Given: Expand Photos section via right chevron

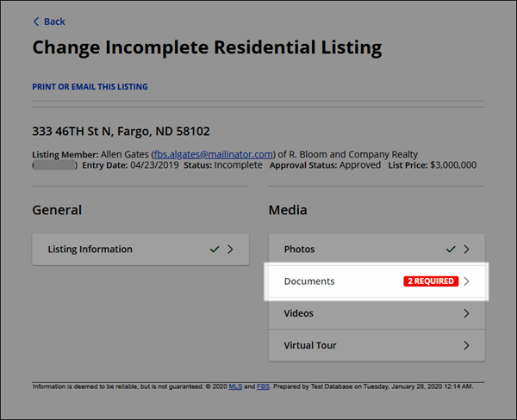Looking at the screenshot, I should (x=466, y=250).
